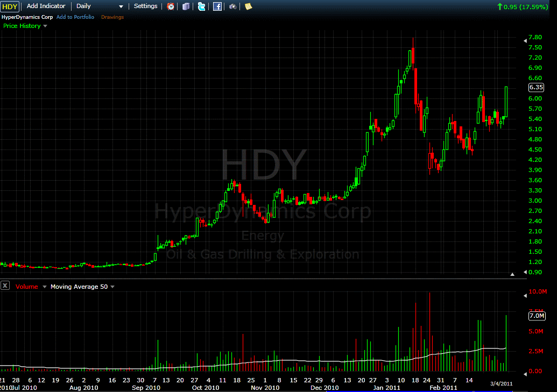This screenshot has width=557, height=392.
Task: Click the 7.0M current volume label
Action: [537, 316]
